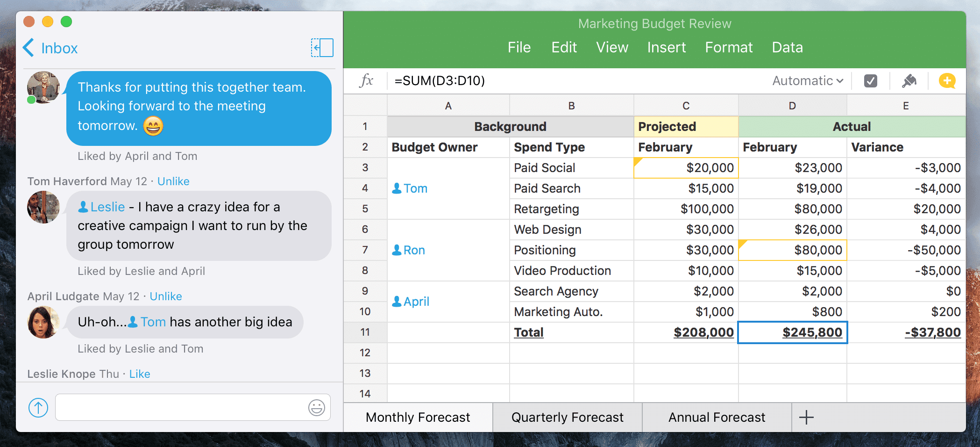The width and height of the screenshot is (980, 447).
Task: Click Ron's user icon in cell A7
Action: tap(396, 250)
